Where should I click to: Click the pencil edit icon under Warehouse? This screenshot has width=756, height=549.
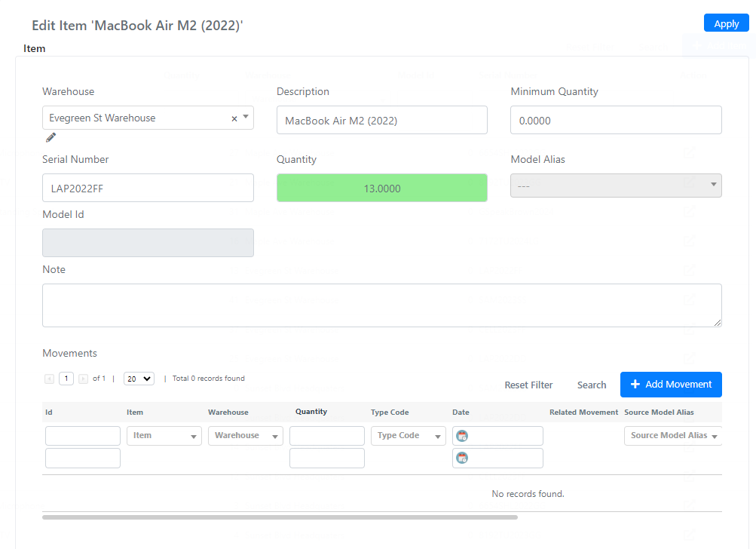click(x=51, y=137)
